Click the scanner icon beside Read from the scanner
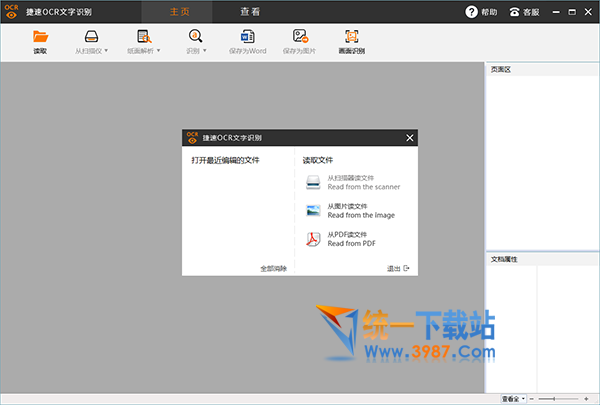 pos(313,182)
